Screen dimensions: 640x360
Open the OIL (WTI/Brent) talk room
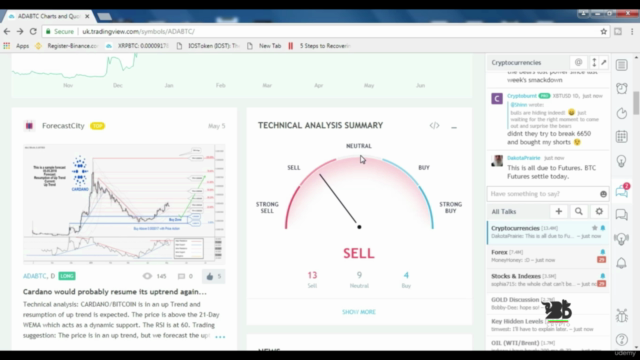[x=547, y=344]
